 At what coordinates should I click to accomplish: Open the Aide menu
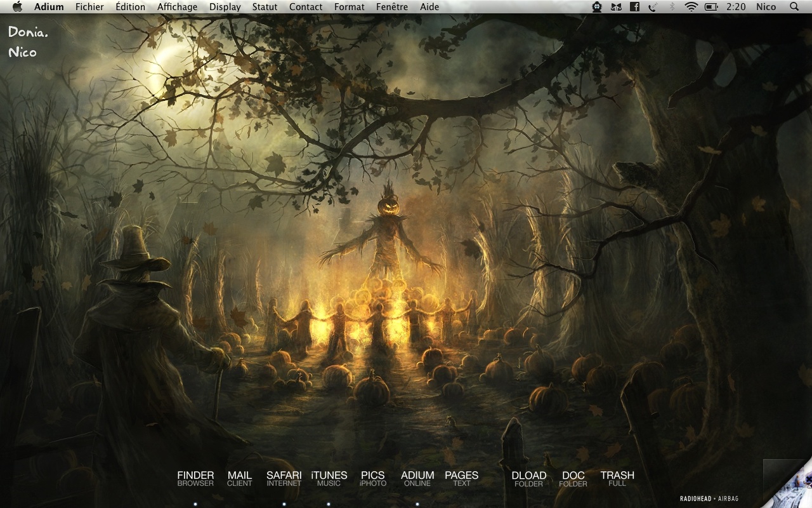[429, 7]
